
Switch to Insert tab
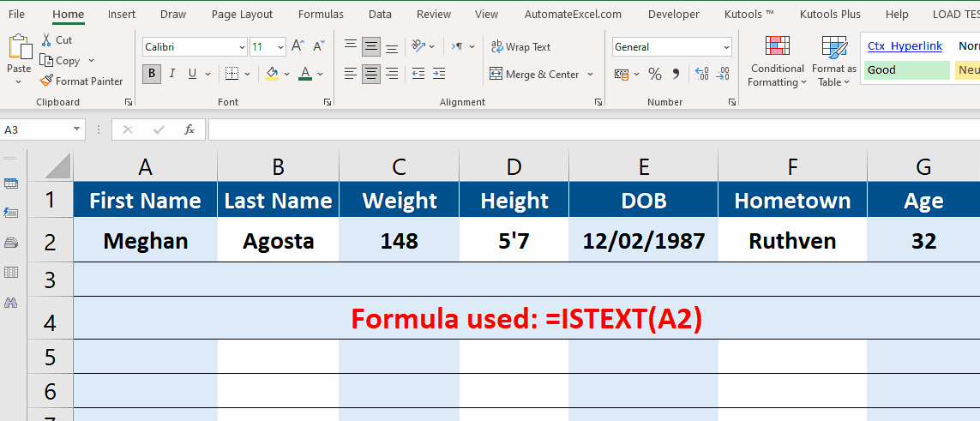pyautogui.click(x=121, y=14)
